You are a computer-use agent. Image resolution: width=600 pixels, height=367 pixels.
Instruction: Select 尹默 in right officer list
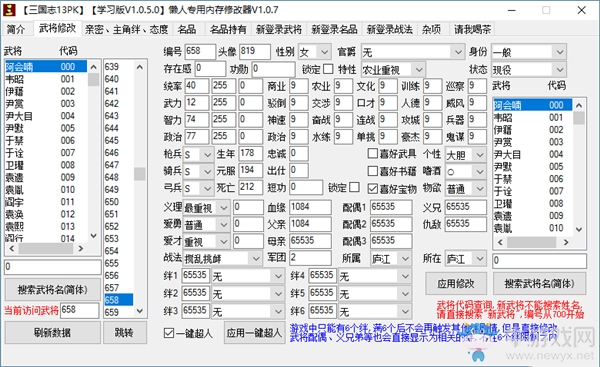coord(532,167)
